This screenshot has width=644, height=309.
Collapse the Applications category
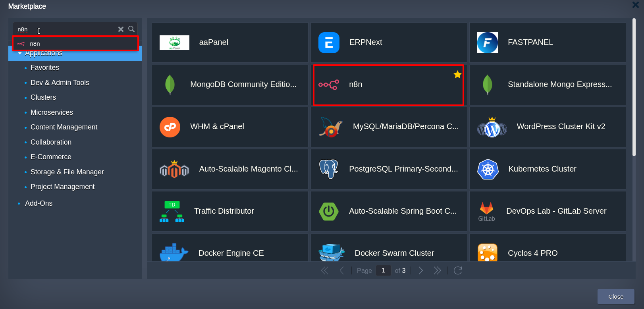coord(20,54)
